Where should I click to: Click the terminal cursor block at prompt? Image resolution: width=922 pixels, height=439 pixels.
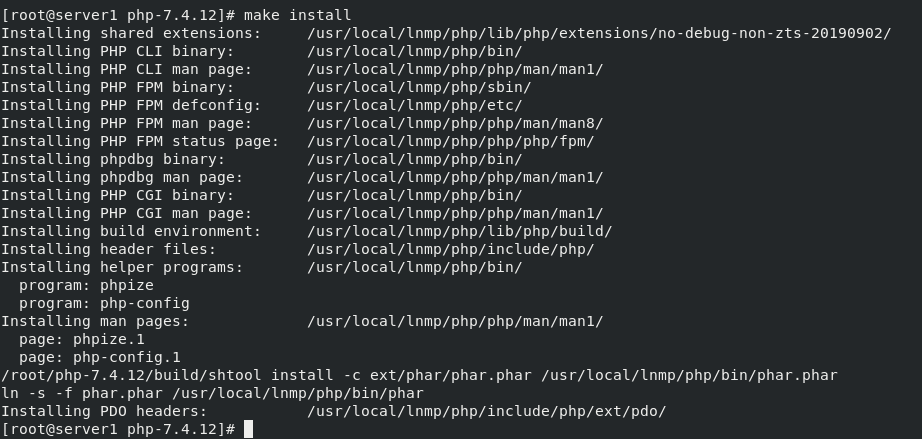[248, 429]
